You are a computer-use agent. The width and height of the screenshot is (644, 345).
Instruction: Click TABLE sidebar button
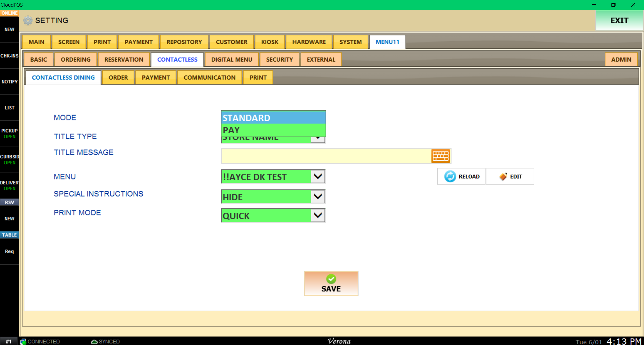pyautogui.click(x=9, y=235)
